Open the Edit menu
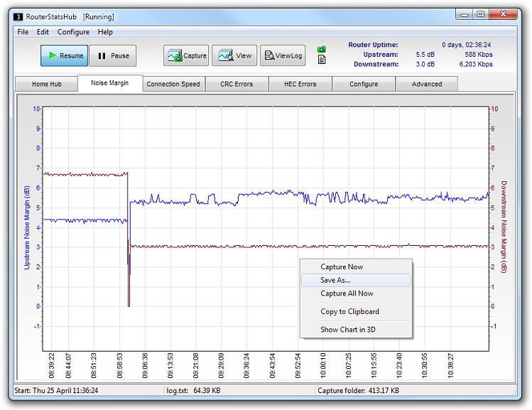This screenshot has width=532, height=410. [43, 32]
